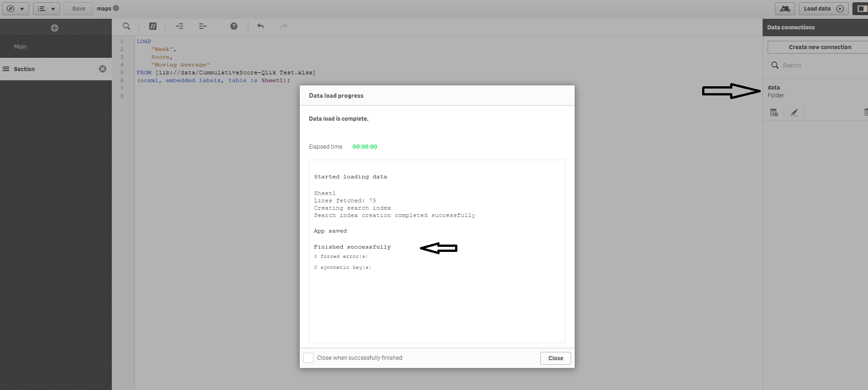Open the navigation compass menu
The height and width of the screenshot is (390, 868).
click(15, 9)
